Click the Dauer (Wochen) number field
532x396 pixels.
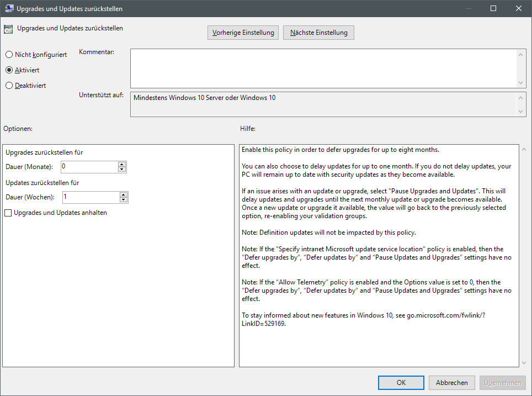89,197
